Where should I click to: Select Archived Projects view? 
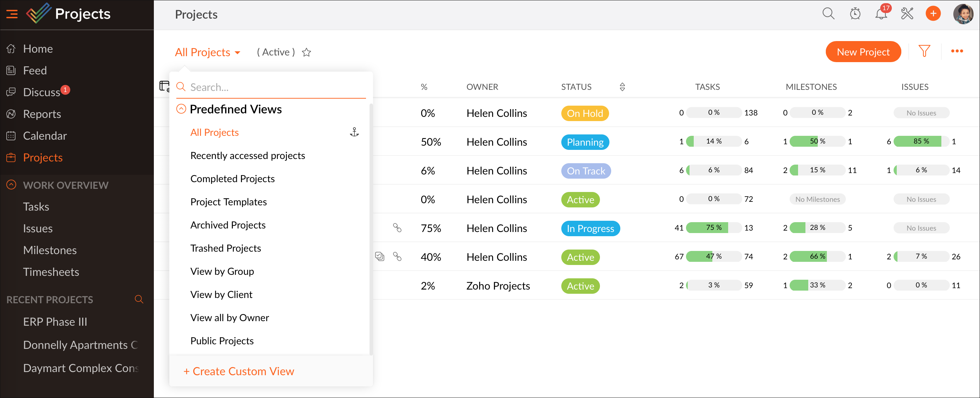coord(228,225)
